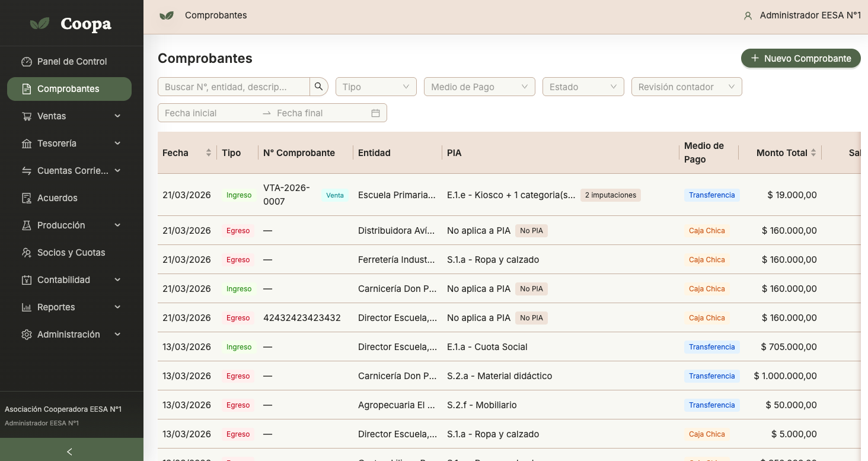The height and width of the screenshot is (461, 868).
Task: Expand the Contabilidad submenu chevron
Action: point(117,280)
